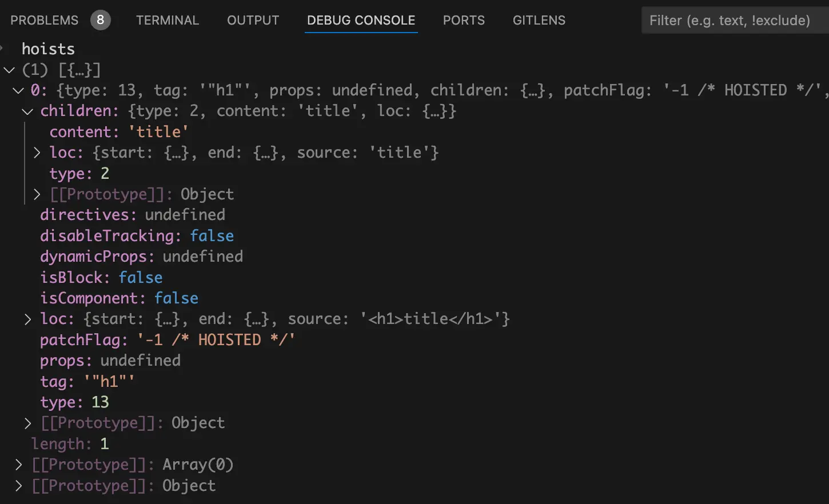Viewport: 829px width, 504px height.
Task: Collapse the 0: {type: 13…} entry arrow
Action: tap(18, 91)
